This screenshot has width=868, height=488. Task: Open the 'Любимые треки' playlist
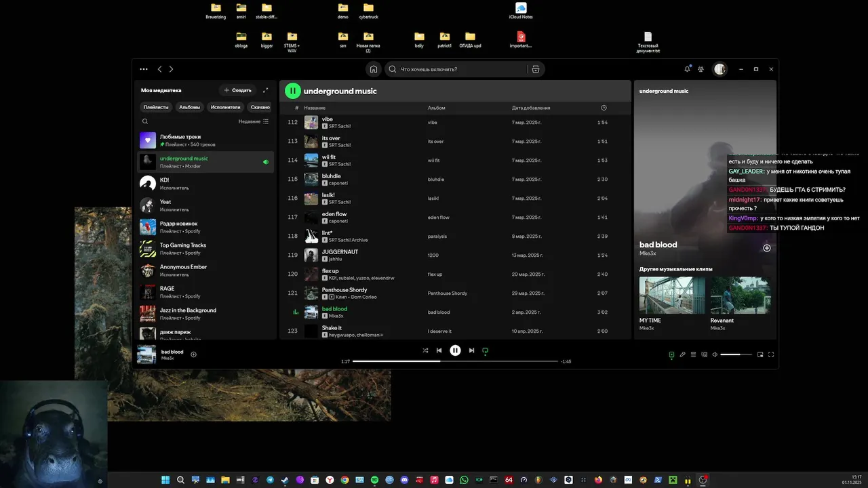tap(205, 140)
